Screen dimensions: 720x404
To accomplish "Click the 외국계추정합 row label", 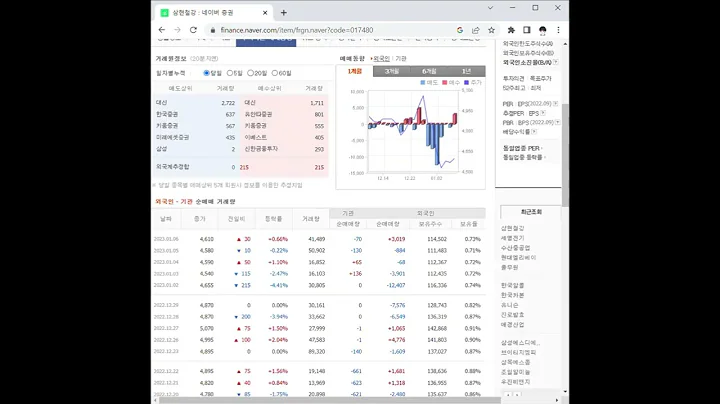I will [x=172, y=167].
